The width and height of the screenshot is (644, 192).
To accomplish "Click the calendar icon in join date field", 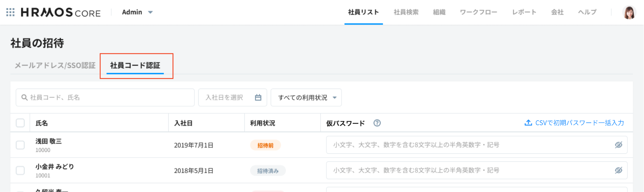I will coord(258,97).
